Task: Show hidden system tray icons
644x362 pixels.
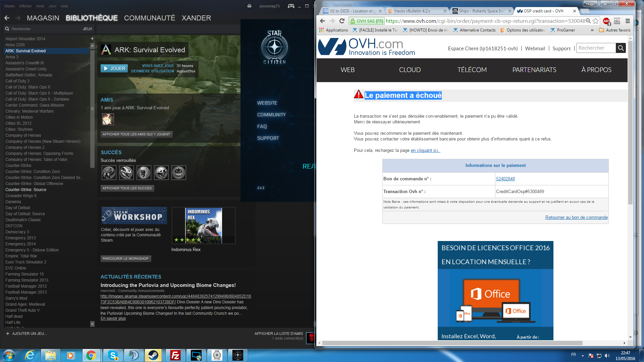Action: coord(583,356)
